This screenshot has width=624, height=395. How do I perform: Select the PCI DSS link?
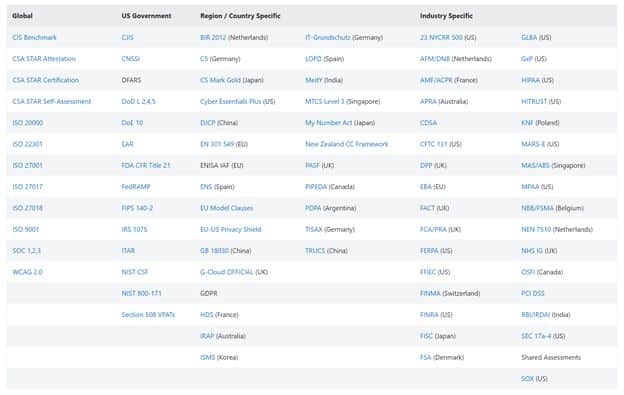click(533, 293)
